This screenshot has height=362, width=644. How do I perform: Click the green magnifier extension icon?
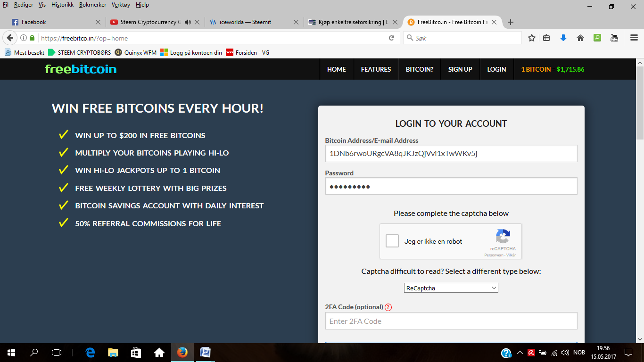pos(597,38)
